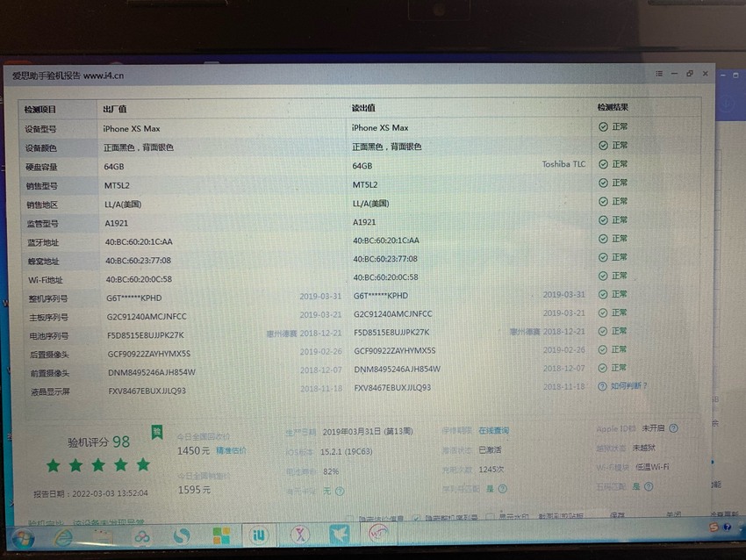Screen dimensions: 746x560
Task: Select factory mainboard serial G2C91240AMCJNFCC
Action: pyautogui.click(x=147, y=316)
